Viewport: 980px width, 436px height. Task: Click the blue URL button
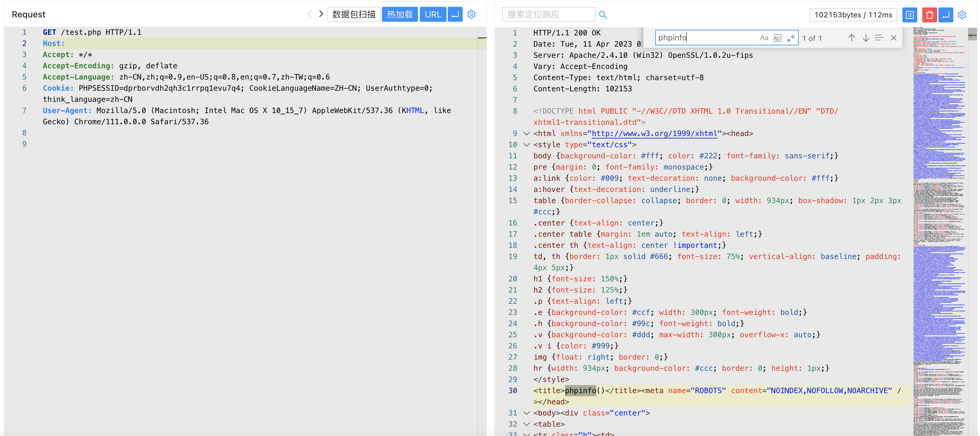click(433, 15)
